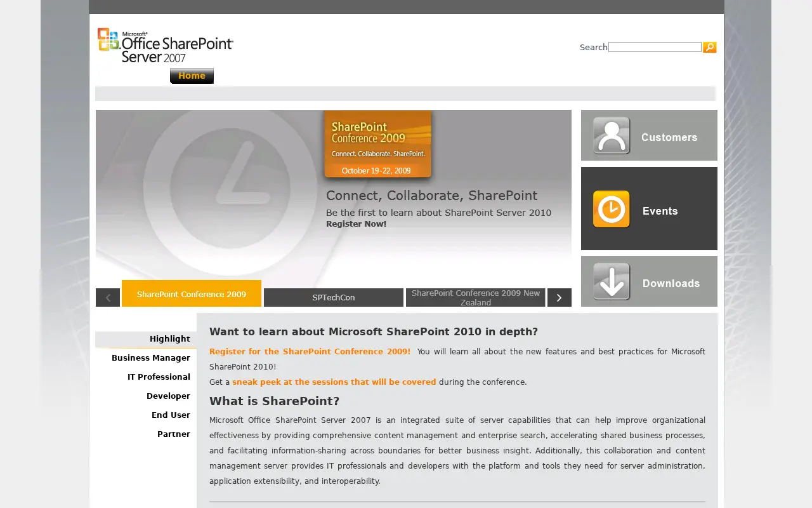Click the Want to learn about SharePoint 2010 heading
The width and height of the screenshot is (812, 508).
click(374, 332)
